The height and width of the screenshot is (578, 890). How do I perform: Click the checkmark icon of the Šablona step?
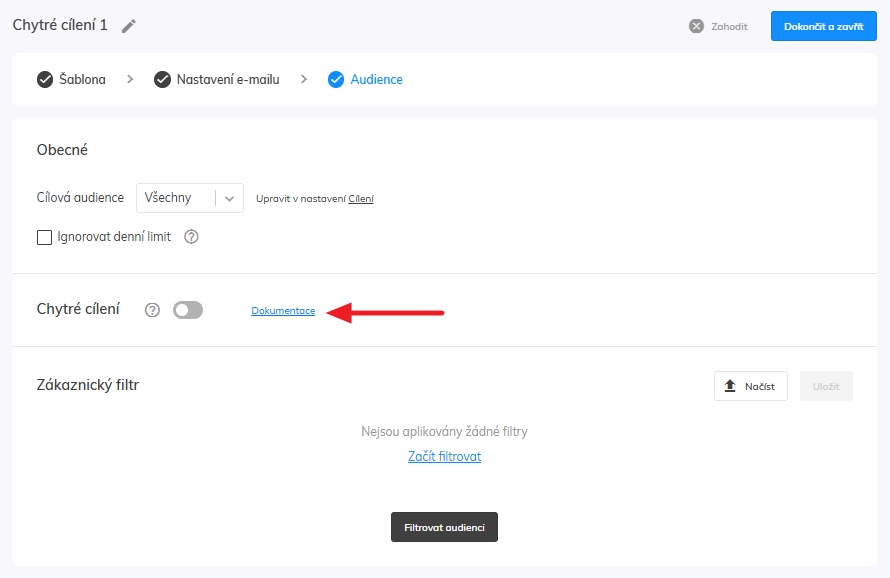[45, 79]
